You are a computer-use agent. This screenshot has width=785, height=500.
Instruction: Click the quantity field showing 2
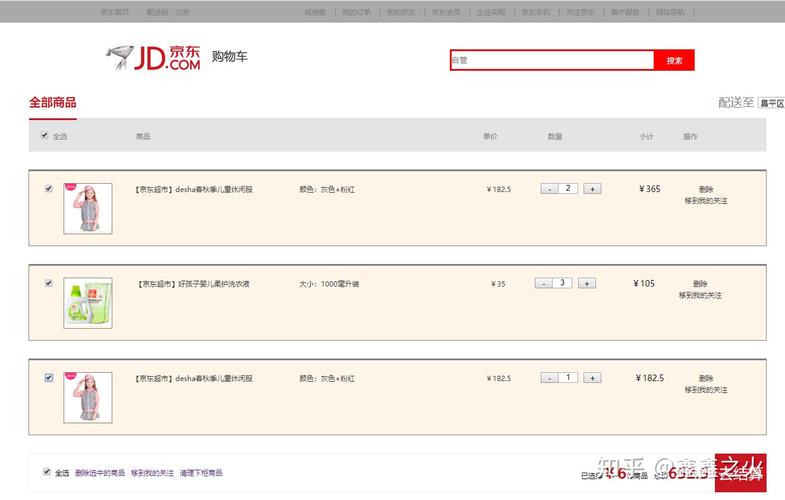[568, 189]
